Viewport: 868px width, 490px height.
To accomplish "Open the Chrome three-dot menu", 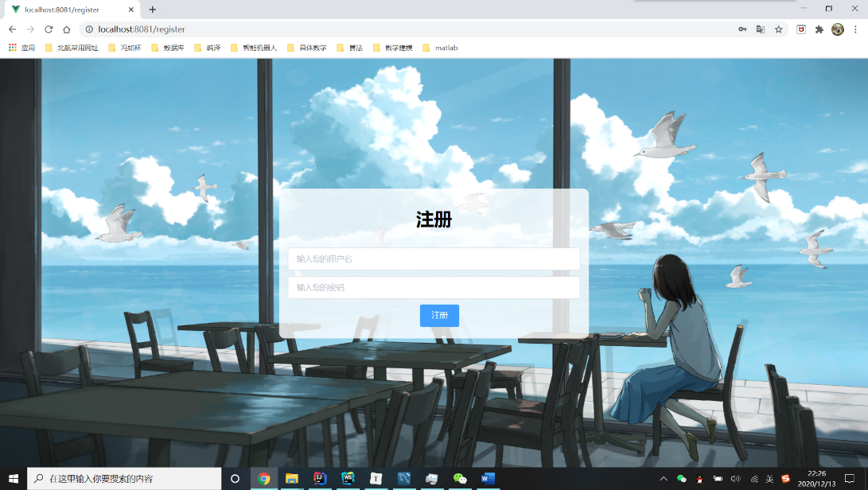I will pyautogui.click(x=855, y=29).
